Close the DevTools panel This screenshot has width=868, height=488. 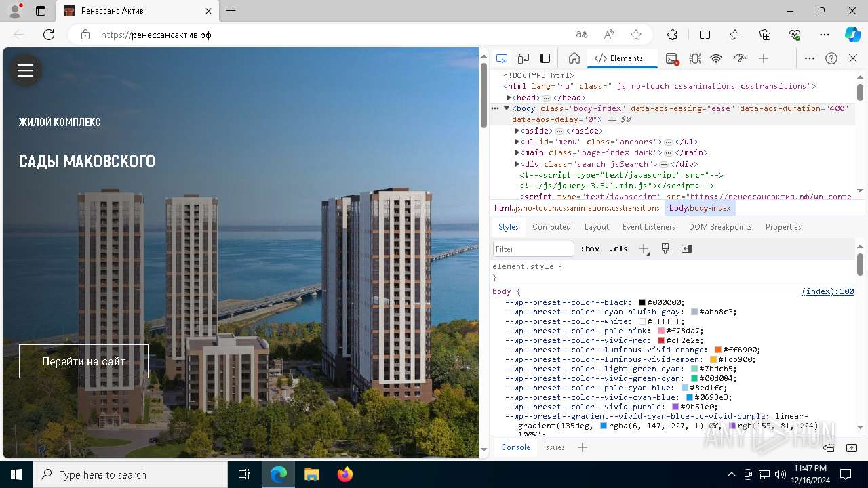point(853,58)
